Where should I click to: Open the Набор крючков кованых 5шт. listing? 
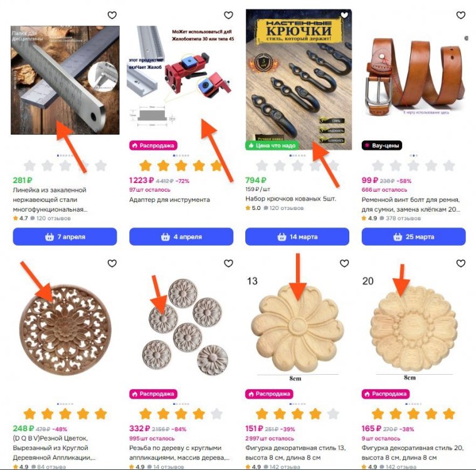pyautogui.click(x=290, y=199)
